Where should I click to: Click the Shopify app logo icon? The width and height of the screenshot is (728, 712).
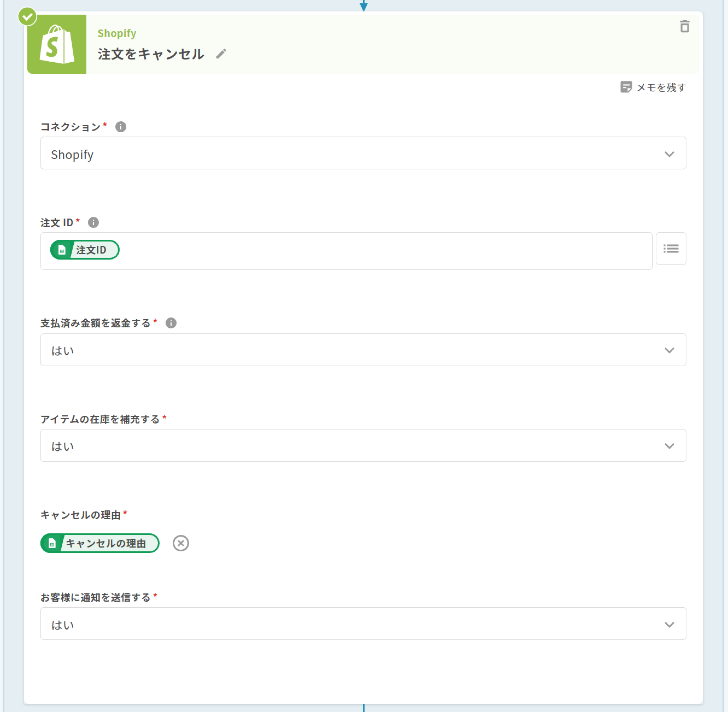pyautogui.click(x=57, y=44)
